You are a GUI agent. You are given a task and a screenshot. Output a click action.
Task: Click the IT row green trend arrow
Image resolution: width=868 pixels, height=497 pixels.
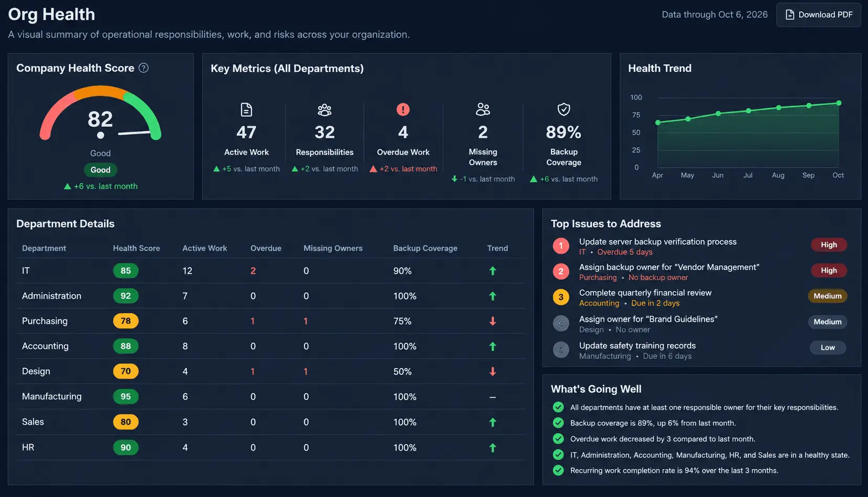492,271
